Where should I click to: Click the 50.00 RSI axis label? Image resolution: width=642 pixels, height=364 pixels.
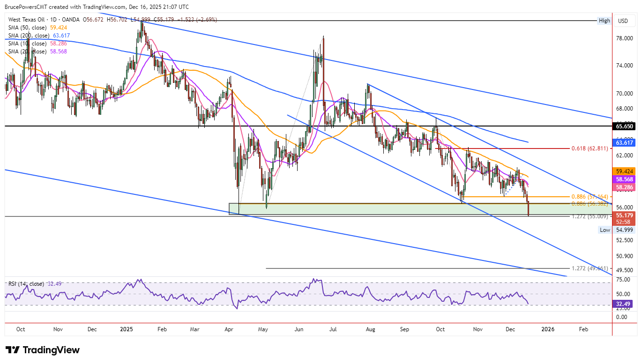[624, 294]
